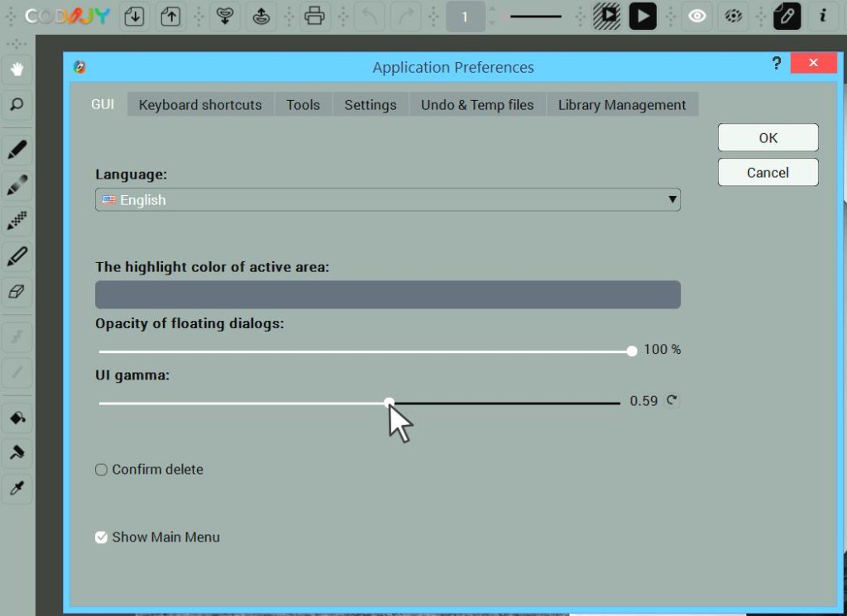This screenshot has width=847, height=616.
Task: Click the info 'i' icon
Action: [823, 17]
